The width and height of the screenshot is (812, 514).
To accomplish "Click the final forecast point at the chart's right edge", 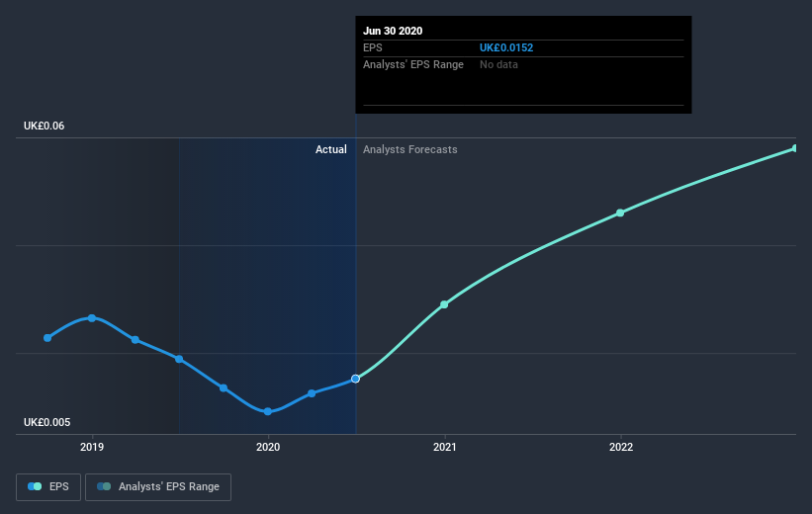I will (x=795, y=148).
